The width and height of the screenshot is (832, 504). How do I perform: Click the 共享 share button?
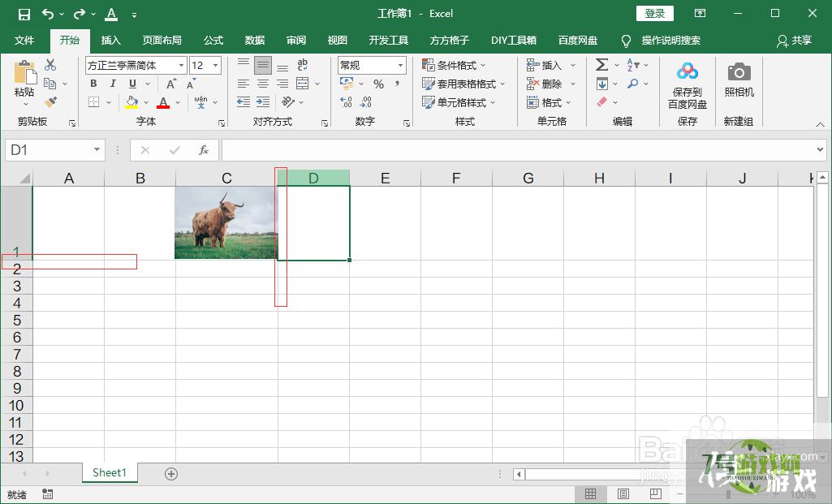(794, 41)
